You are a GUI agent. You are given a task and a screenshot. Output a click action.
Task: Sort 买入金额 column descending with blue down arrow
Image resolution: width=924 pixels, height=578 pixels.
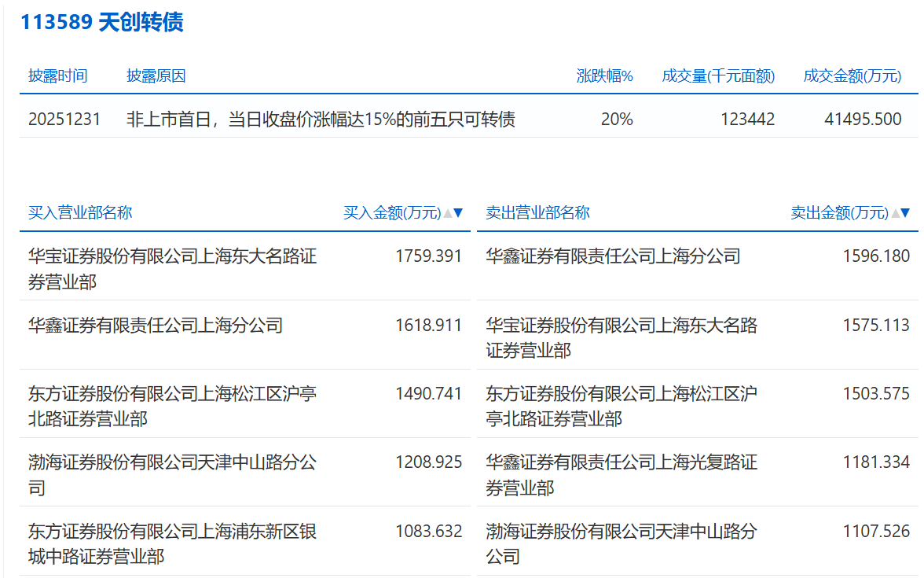pos(458,213)
